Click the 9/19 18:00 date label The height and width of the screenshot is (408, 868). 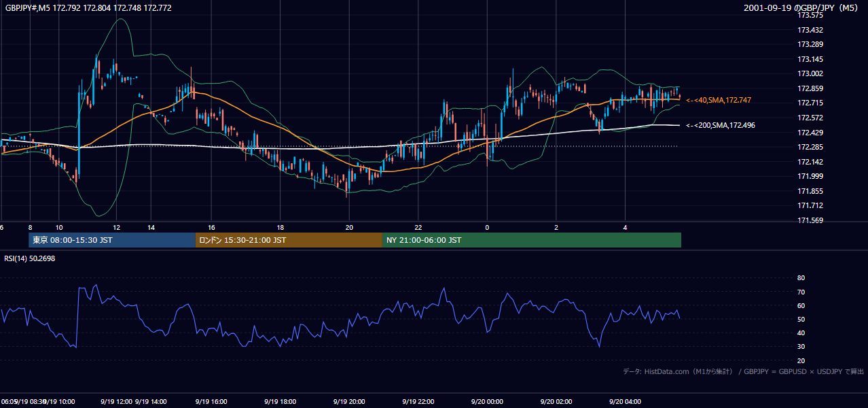pyautogui.click(x=280, y=401)
